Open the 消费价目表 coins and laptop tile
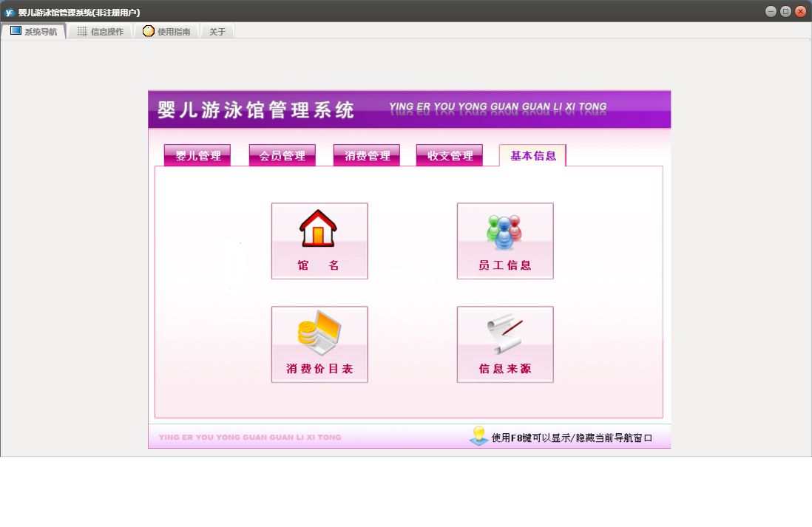Image resolution: width=812 pixels, height=527 pixels. click(x=319, y=344)
